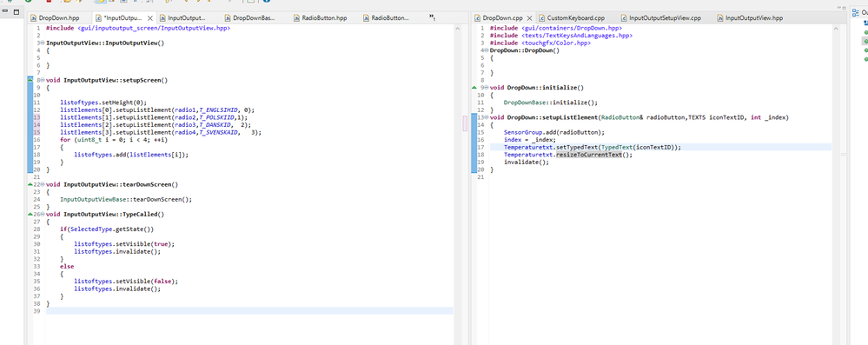868x345 pixels.
Task: Fold DropDown::setupListElement function on line 13
Action: 487,117
